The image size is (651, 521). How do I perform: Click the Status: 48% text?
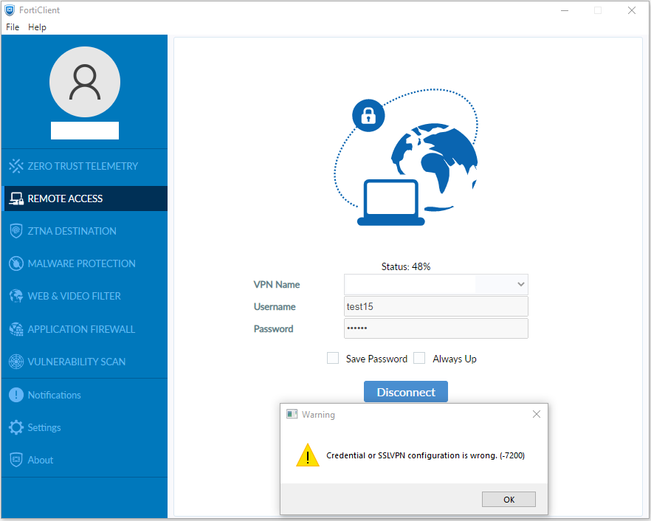pos(406,267)
